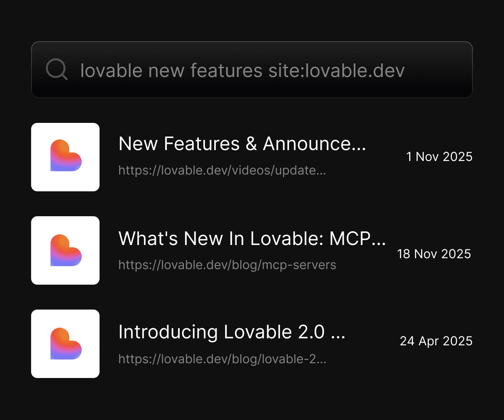Screen dimensions: 504x420
Task: Open the Lovable logo beside What's New In Lovable
Action: [65, 250]
